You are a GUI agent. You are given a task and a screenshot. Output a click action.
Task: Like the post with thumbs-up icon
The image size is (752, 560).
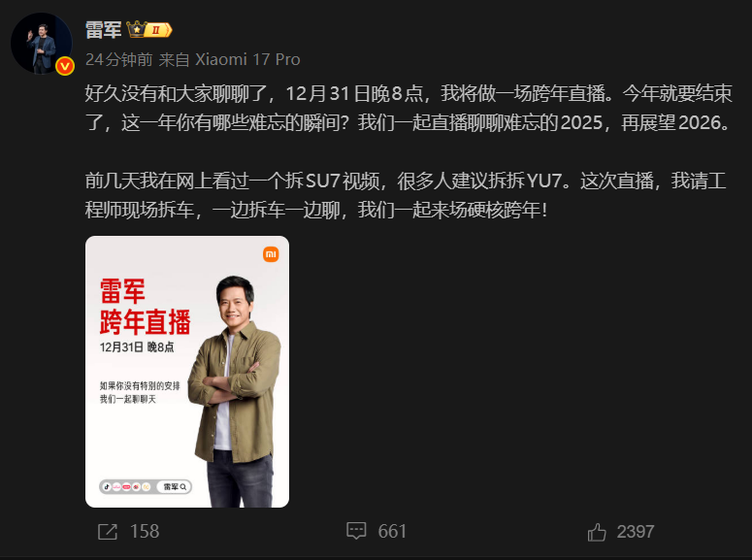[597, 532]
